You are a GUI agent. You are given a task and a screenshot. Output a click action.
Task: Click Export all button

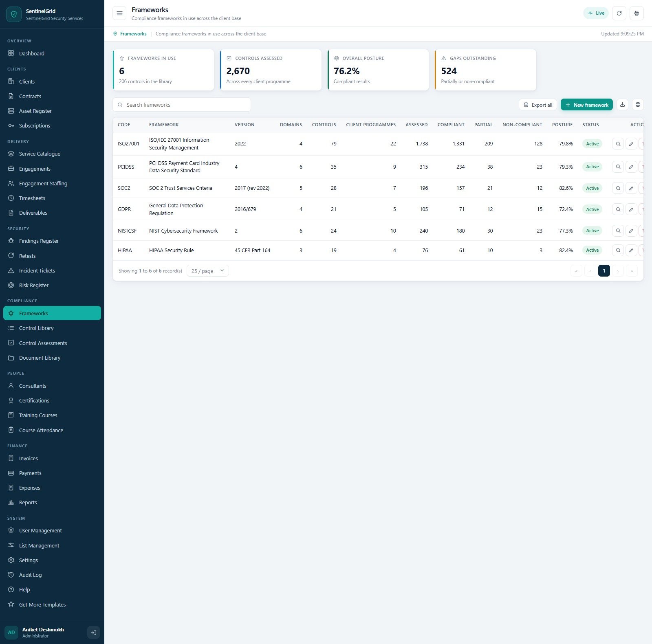(537, 105)
